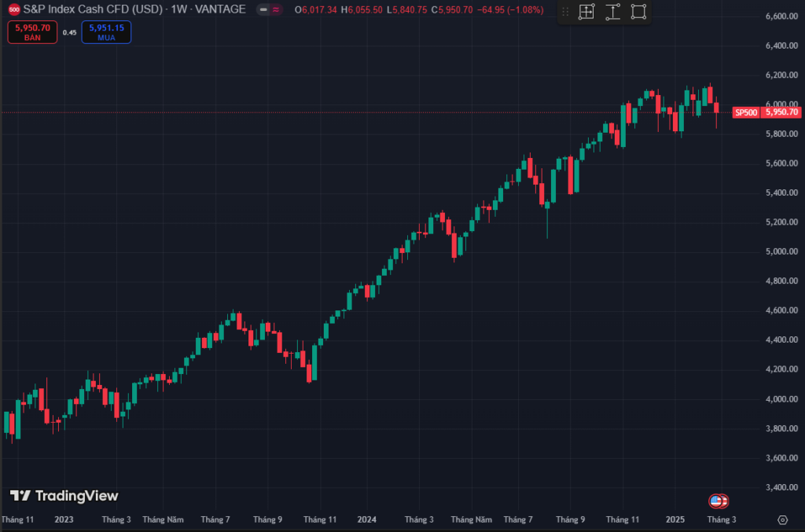Click the 3,600.00 price axis label
Screen dimensions: 805x532
tap(781, 457)
